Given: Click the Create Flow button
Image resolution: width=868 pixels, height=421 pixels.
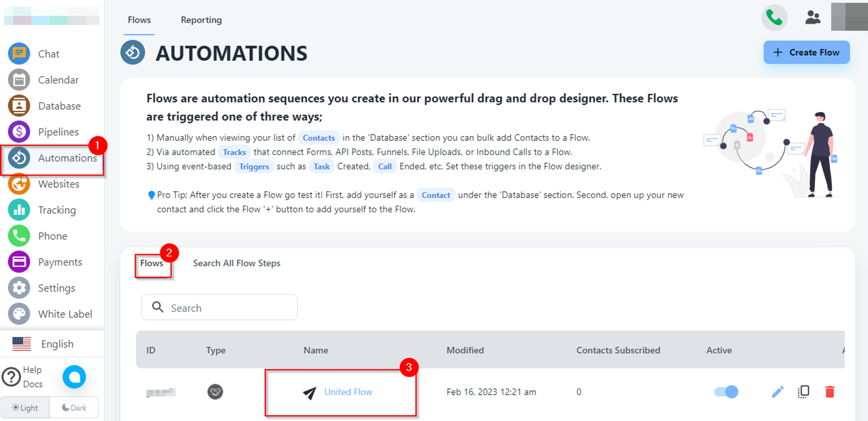Looking at the screenshot, I should pos(806,53).
